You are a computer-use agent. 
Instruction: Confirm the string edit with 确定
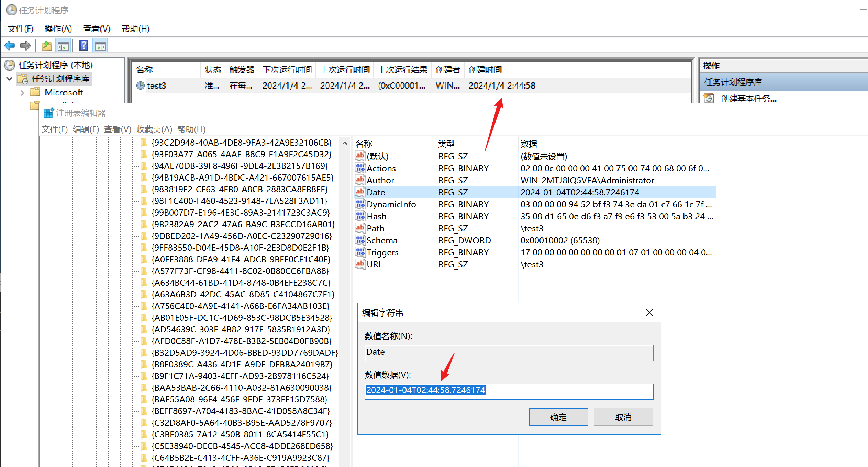click(x=558, y=417)
